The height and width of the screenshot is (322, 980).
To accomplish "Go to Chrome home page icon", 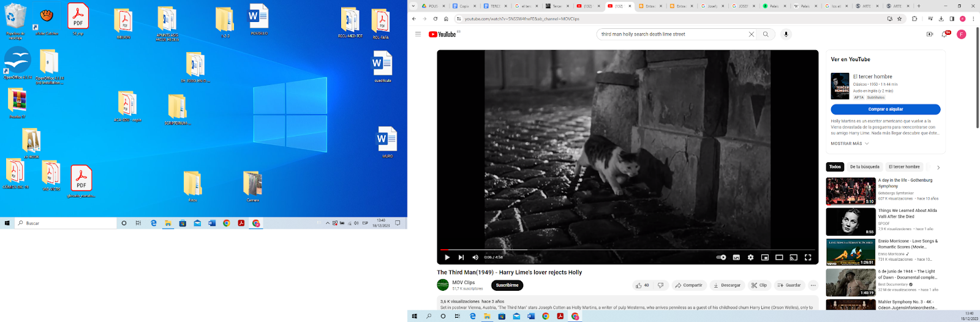I will coord(446,19).
